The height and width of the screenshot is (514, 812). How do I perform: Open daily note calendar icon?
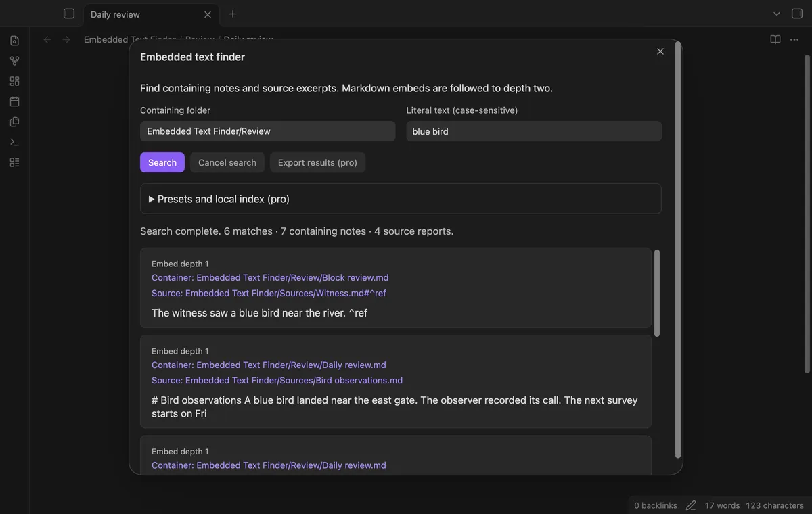pyautogui.click(x=15, y=101)
